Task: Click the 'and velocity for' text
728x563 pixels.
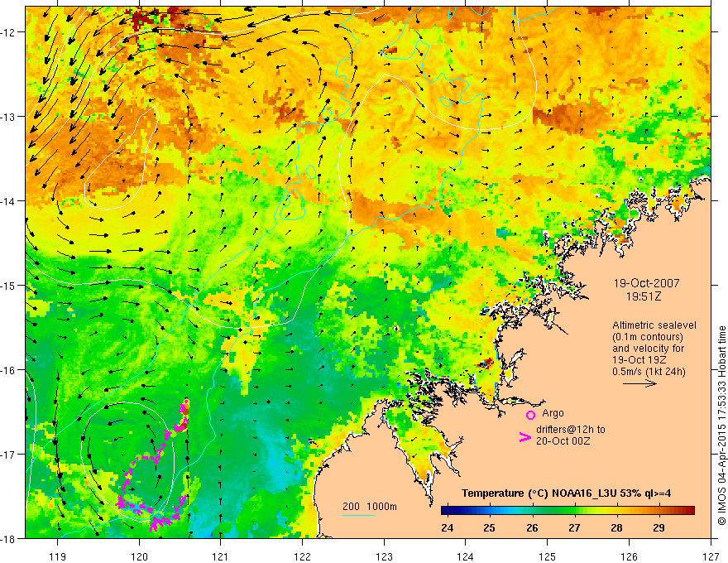Action: click(648, 348)
